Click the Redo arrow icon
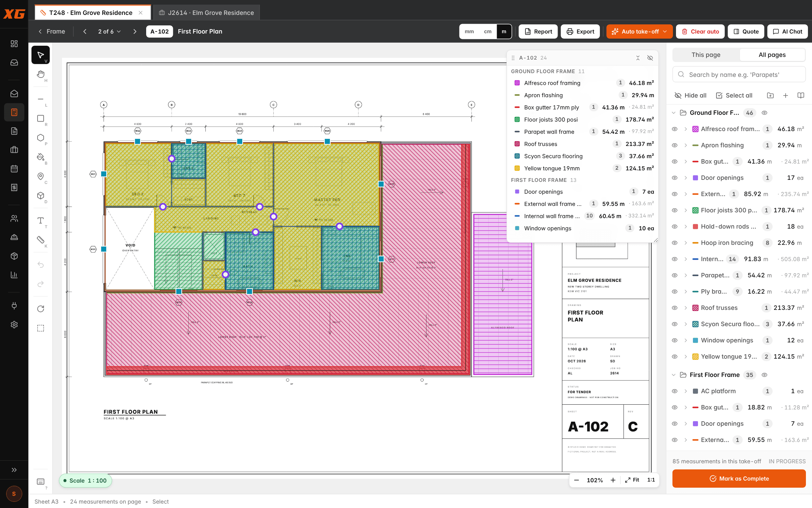Viewport: 812px width, 508px height. (41, 284)
